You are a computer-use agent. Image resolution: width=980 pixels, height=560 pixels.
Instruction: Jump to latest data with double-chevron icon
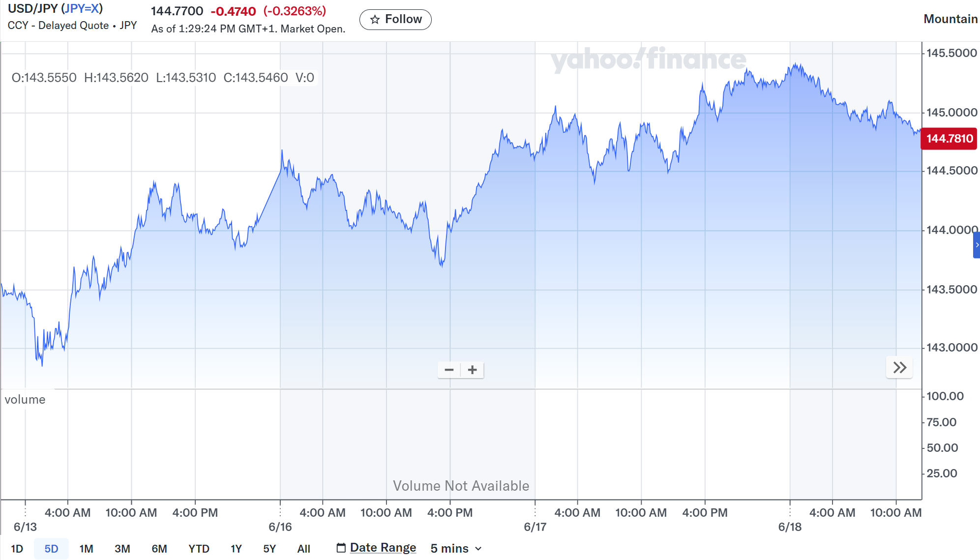coord(899,367)
